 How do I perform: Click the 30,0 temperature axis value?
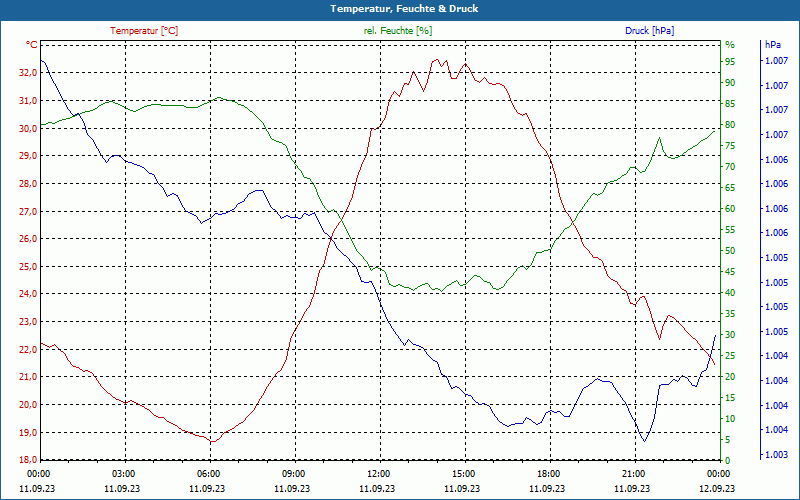click(28, 128)
